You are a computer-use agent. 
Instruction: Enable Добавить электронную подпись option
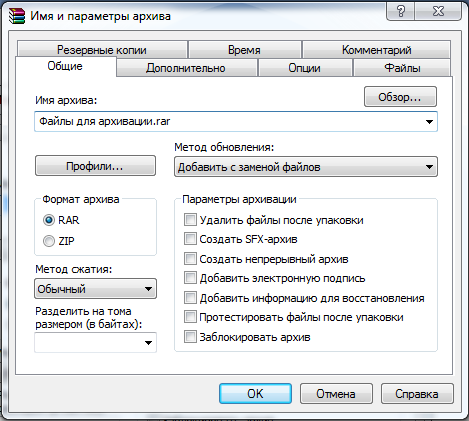[190, 278]
